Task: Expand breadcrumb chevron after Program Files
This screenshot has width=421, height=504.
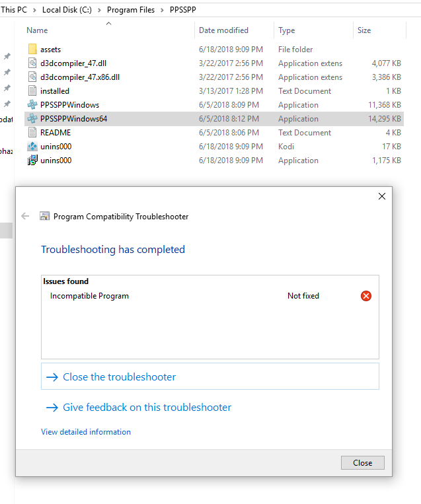Action: 162,11
